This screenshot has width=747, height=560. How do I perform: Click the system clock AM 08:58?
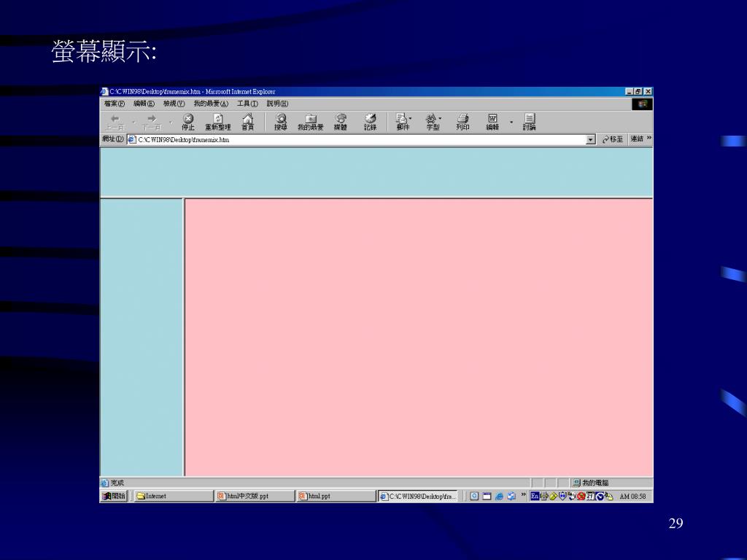632,496
